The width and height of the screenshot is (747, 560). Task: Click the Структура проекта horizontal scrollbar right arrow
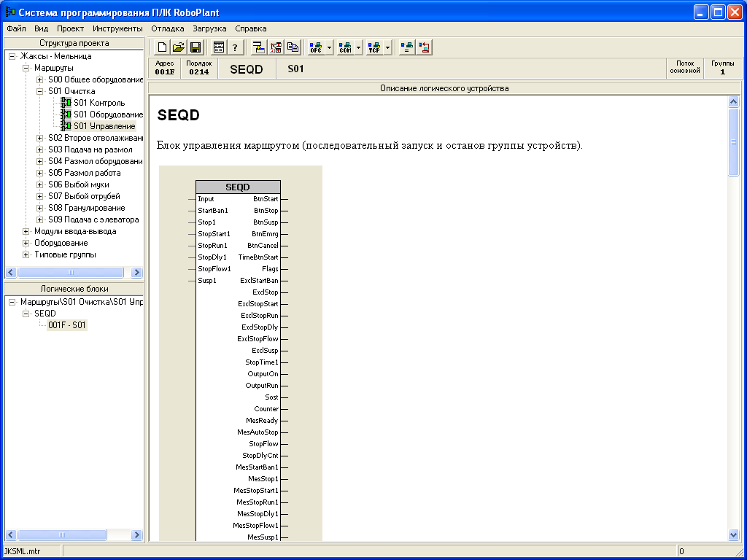(136, 272)
